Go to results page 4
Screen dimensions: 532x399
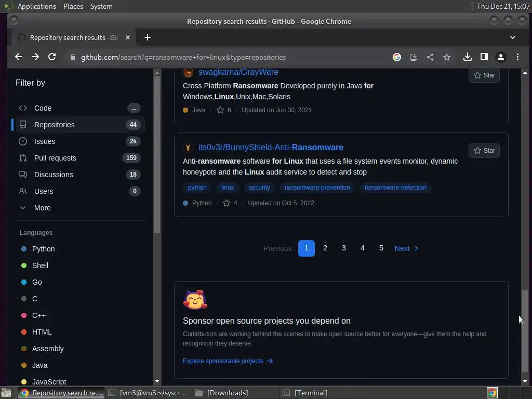point(362,248)
